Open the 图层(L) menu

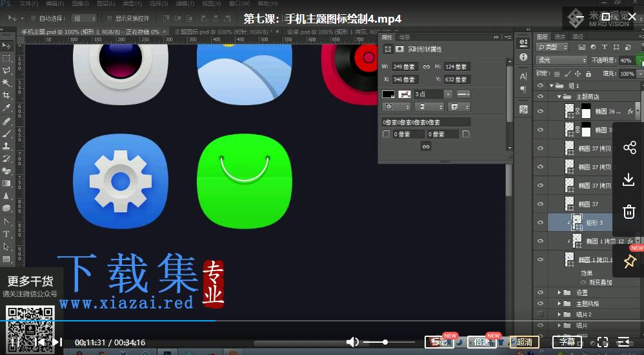106,4
